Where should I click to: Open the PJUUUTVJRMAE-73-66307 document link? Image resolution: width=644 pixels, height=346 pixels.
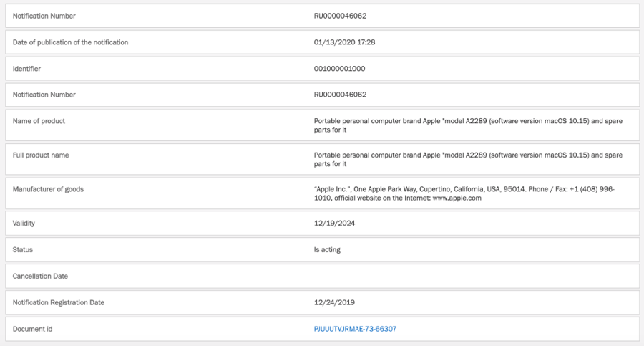[355, 329]
